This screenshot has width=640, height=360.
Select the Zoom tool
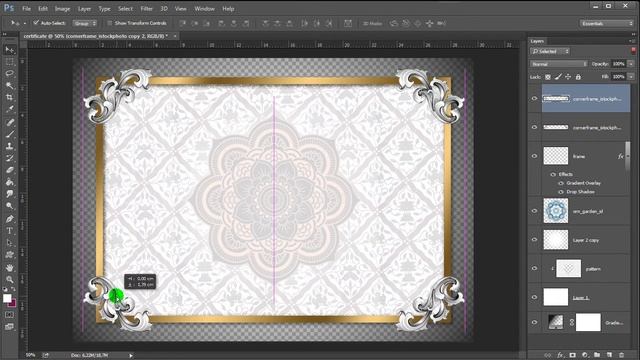[9, 280]
